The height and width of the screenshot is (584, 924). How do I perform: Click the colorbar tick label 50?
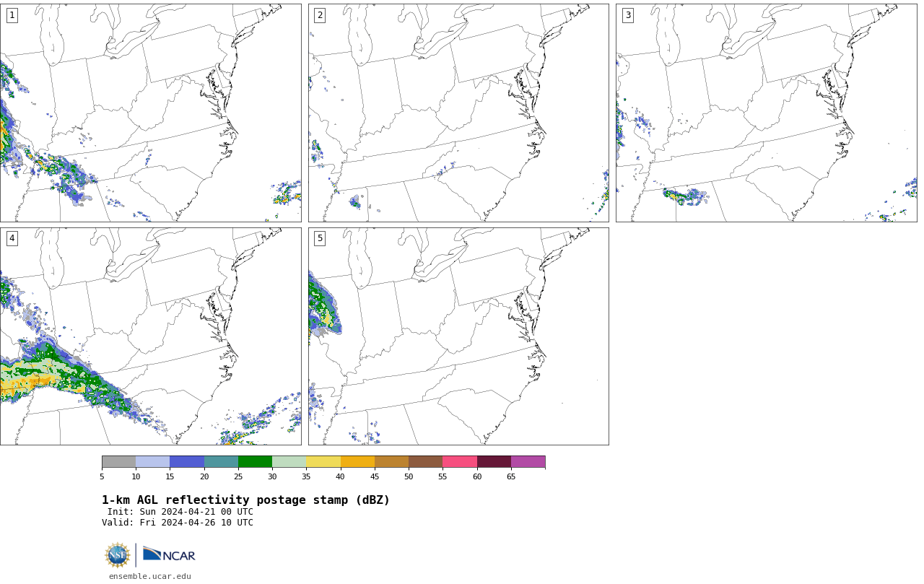409,476
